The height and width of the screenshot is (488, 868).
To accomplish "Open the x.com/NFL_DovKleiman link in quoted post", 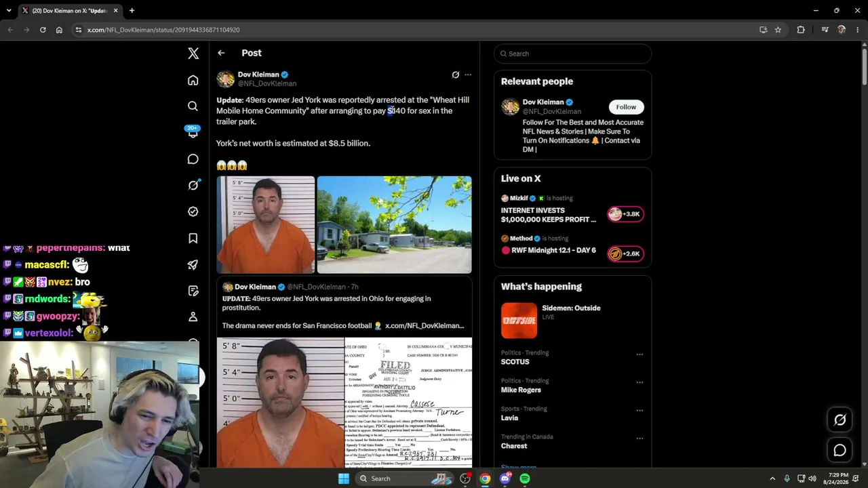I will 425,326.
